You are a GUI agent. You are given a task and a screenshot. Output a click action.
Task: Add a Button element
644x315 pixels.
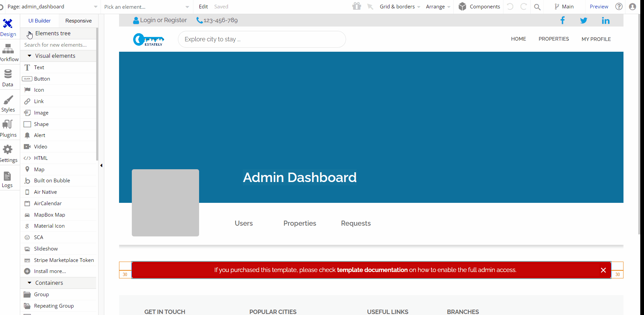click(59, 79)
